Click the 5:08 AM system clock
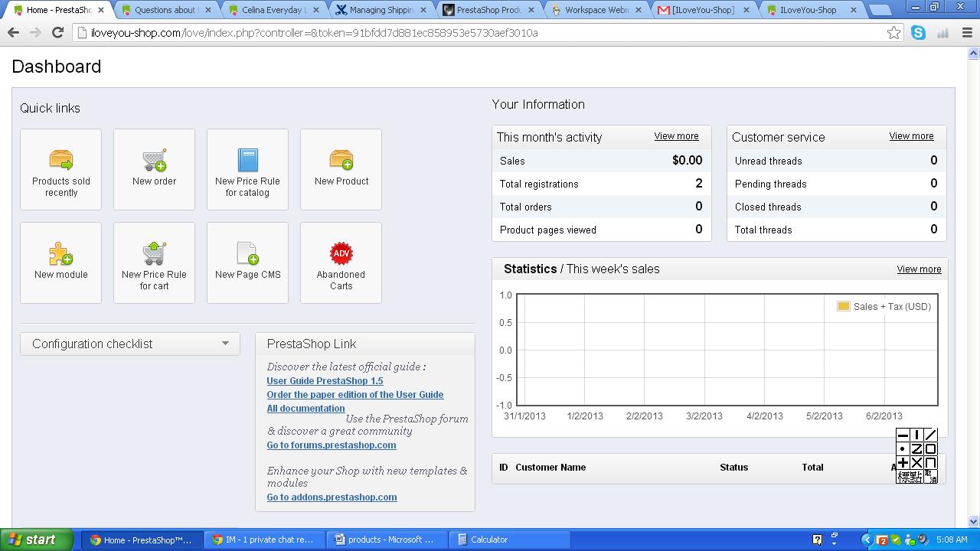 pyautogui.click(x=952, y=540)
